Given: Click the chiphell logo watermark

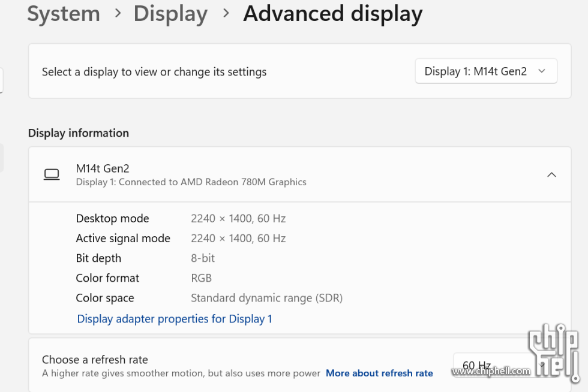Looking at the screenshot, I should pos(553,352).
